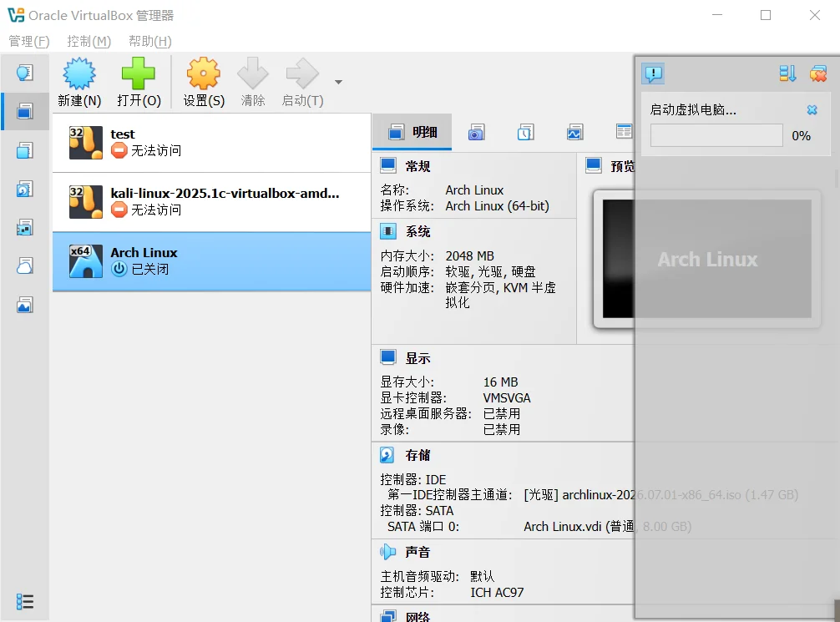Click the 软驱, 光驱, 硬盘 boot order value
840x622 pixels.
pyautogui.click(x=491, y=271)
